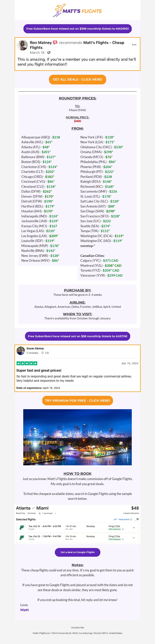Click the Matt's Flights logo

tap(77, 10)
